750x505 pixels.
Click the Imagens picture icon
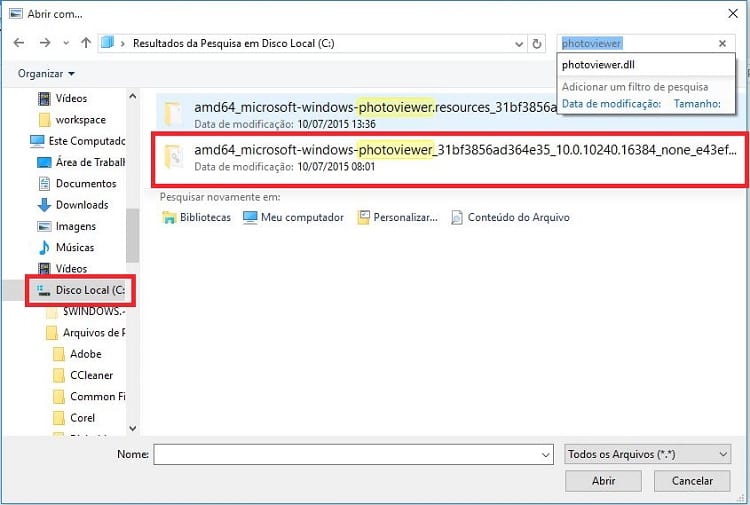(x=44, y=226)
